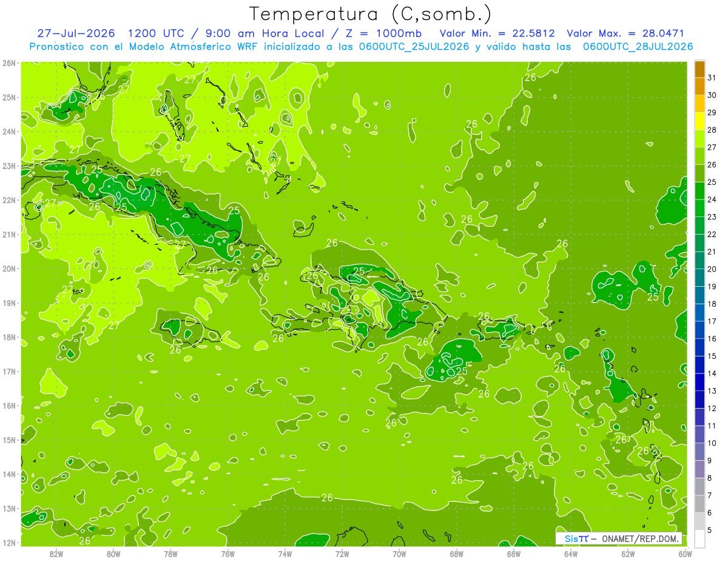
Task: Click the "0600UTC_28JUL2026" valid-until time text
Action: (638, 47)
